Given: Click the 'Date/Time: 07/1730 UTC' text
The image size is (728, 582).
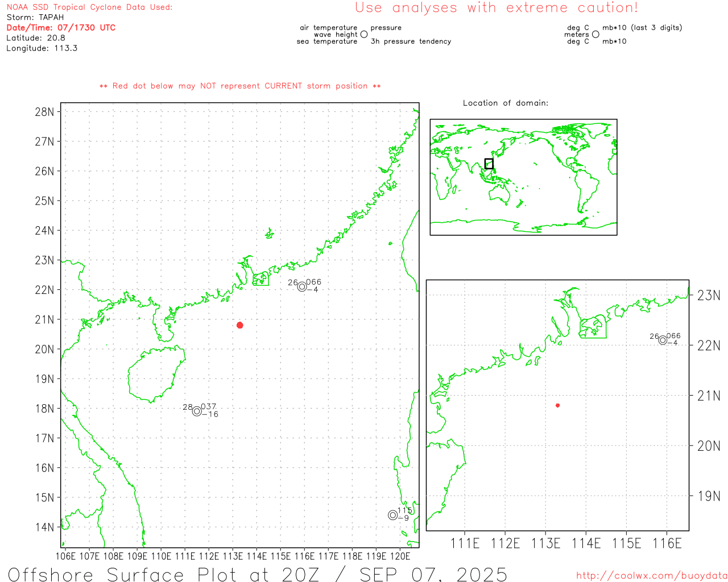Looking at the screenshot, I should click(x=61, y=28).
